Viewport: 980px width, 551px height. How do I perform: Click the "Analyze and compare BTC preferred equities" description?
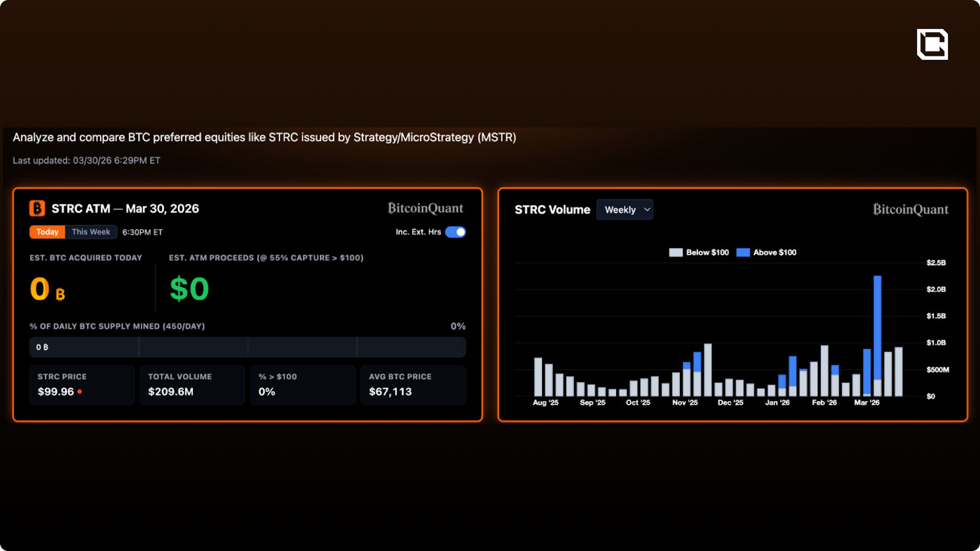265,137
